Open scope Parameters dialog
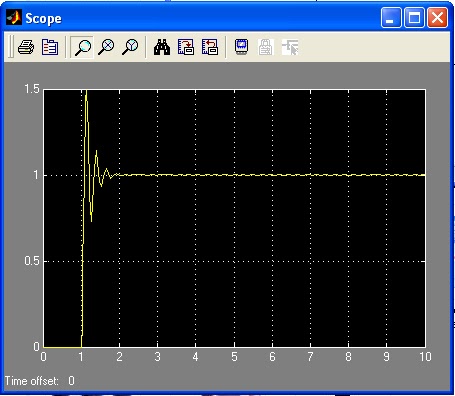Viewport: 455px width, 396px height. [x=50, y=47]
